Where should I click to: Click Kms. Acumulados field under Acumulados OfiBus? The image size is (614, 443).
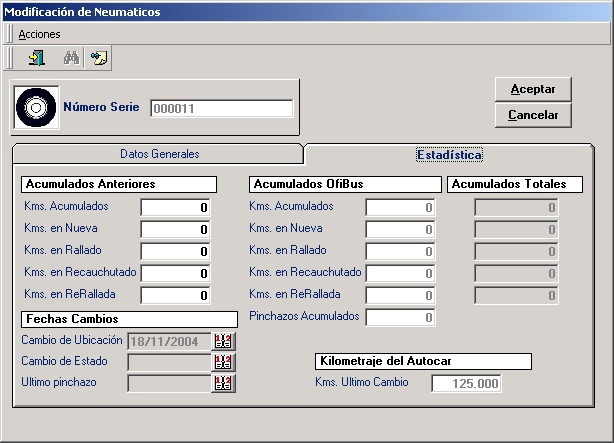coord(400,207)
